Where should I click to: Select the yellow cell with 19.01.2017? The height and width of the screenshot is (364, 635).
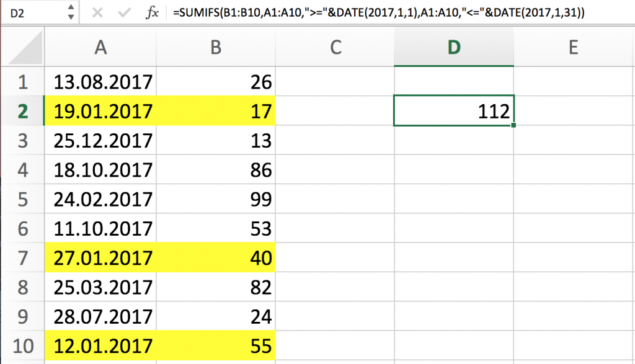click(x=100, y=111)
